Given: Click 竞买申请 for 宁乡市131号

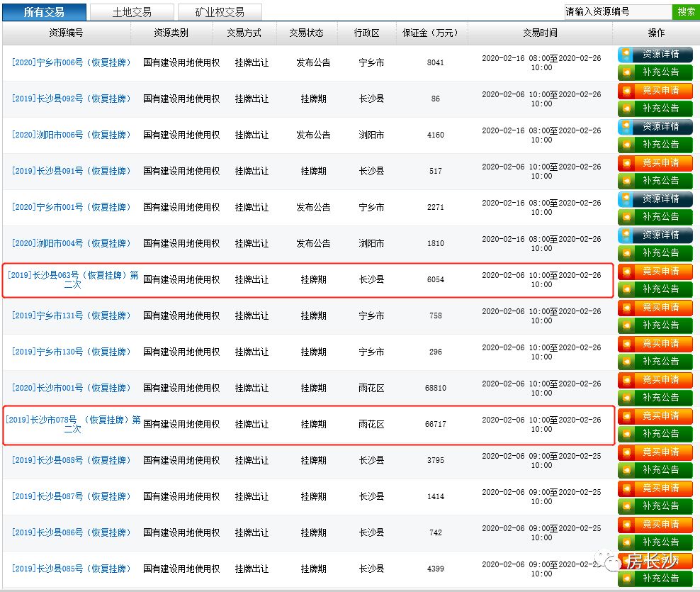Looking at the screenshot, I should click(x=655, y=308).
